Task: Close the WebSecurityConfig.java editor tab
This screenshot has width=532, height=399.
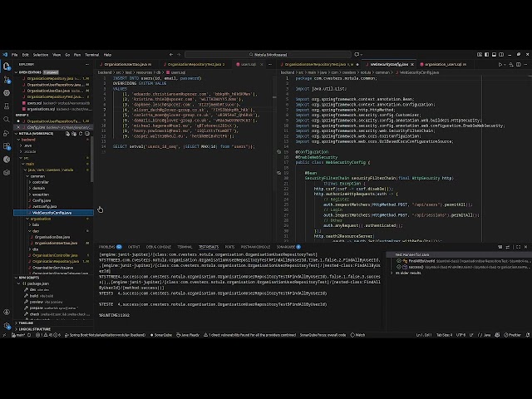Action: (x=412, y=64)
